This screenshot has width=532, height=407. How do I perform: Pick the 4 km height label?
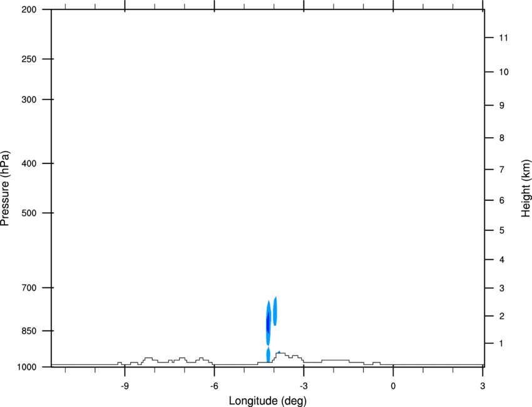coord(502,260)
